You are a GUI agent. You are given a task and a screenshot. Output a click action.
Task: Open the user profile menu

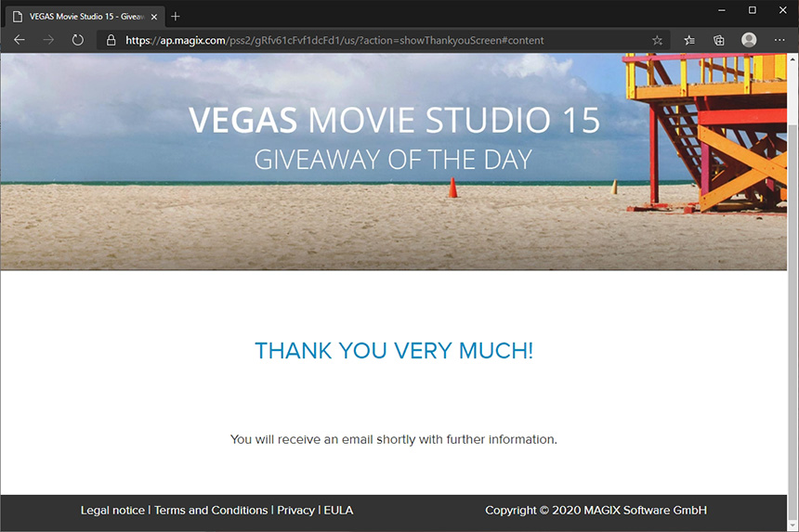[749, 40]
